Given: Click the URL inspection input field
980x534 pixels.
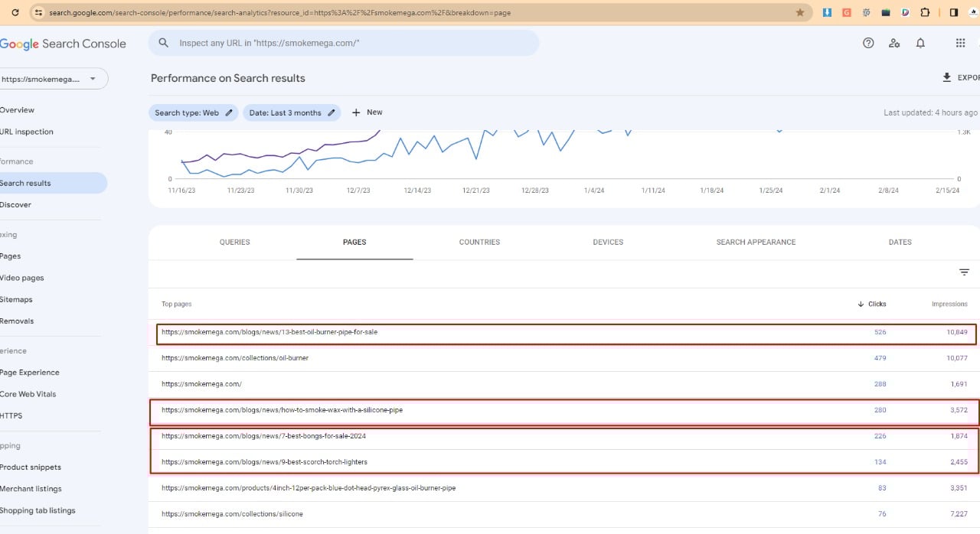Looking at the screenshot, I should click(x=345, y=43).
